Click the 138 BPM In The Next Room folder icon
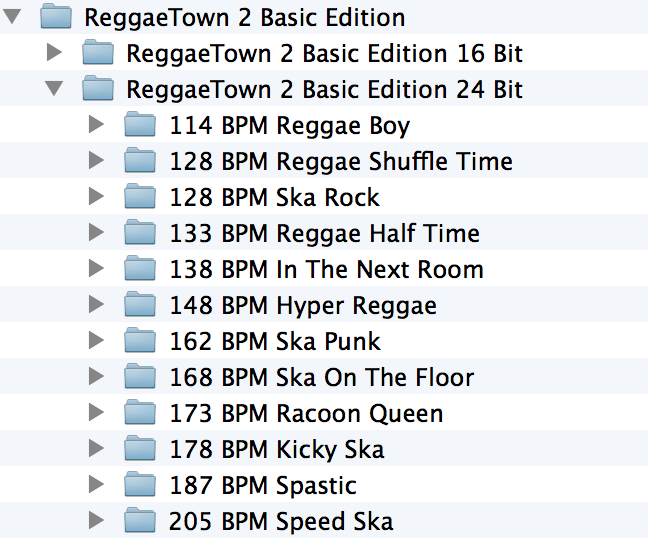 [140, 269]
